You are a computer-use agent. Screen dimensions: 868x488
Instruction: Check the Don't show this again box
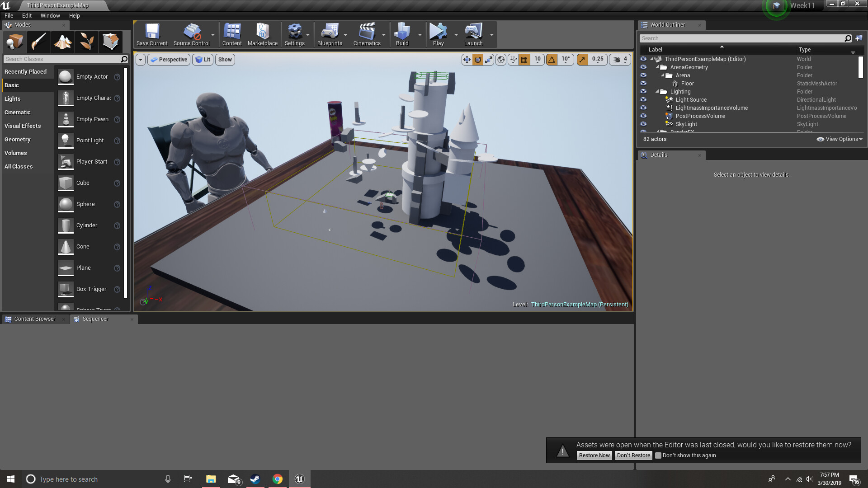pos(658,455)
